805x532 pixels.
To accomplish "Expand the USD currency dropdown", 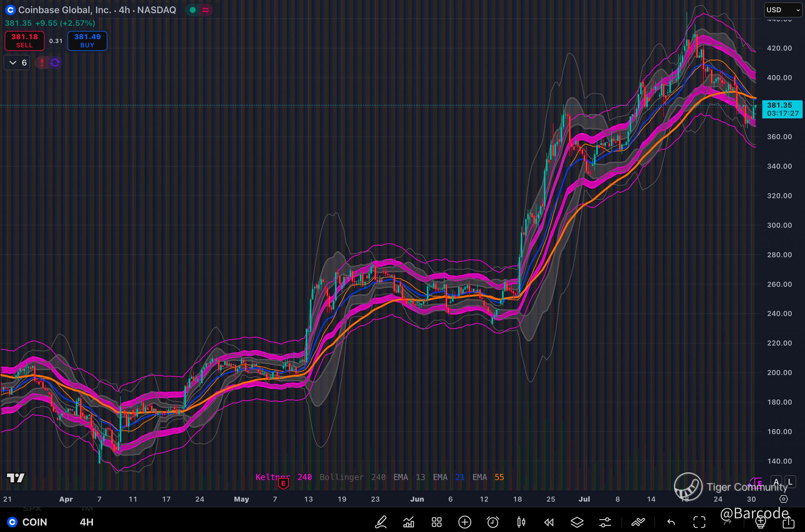I will (783, 10).
